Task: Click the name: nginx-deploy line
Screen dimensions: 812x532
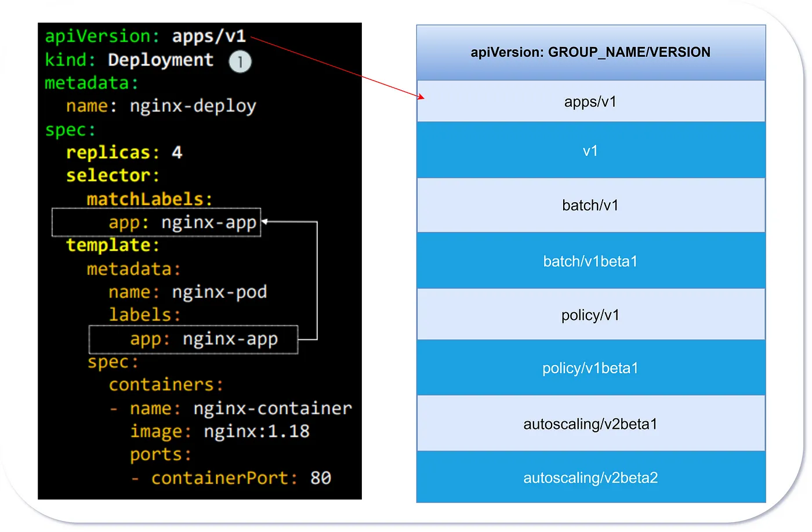Action: click(x=161, y=106)
